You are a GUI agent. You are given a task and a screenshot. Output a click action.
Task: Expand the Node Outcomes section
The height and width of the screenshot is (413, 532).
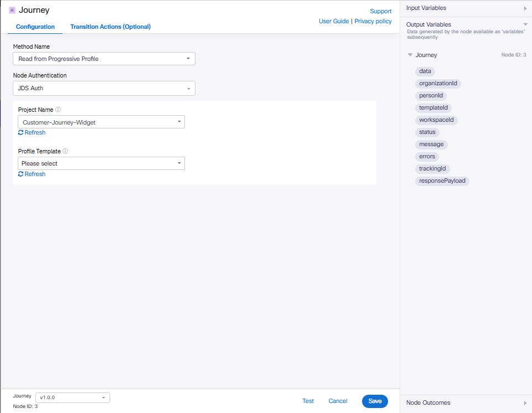pyautogui.click(x=525, y=403)
